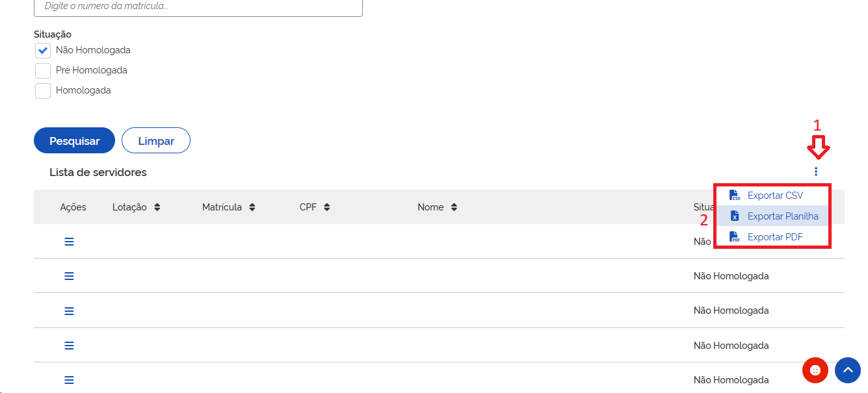This screenshot has height=393, width=868.
Task: Open actions menu icon in first table row
Action: pos(69,242)
